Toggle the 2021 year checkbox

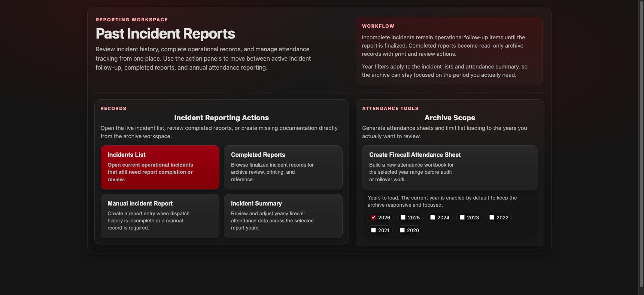coord(373,230)
